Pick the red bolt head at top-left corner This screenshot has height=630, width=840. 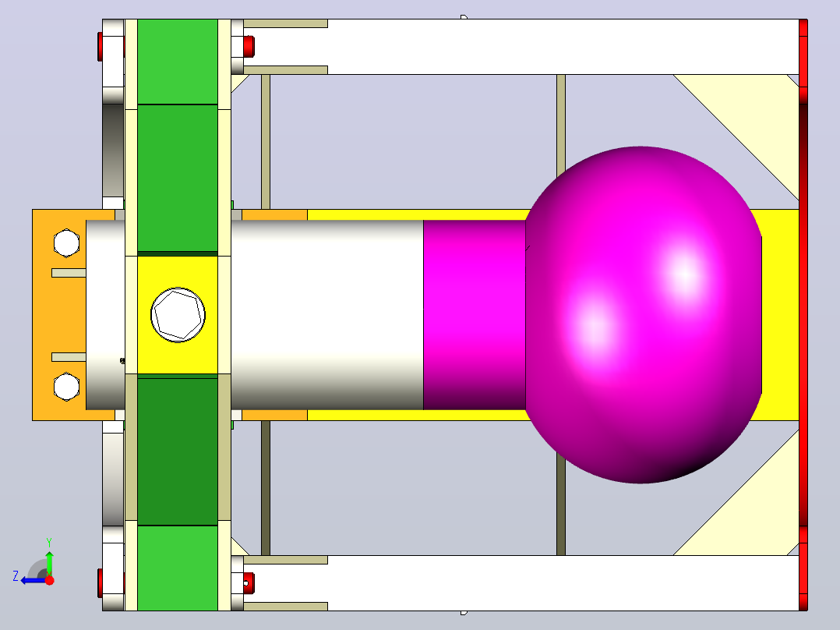pyautogui.click(x=100, y=47)
